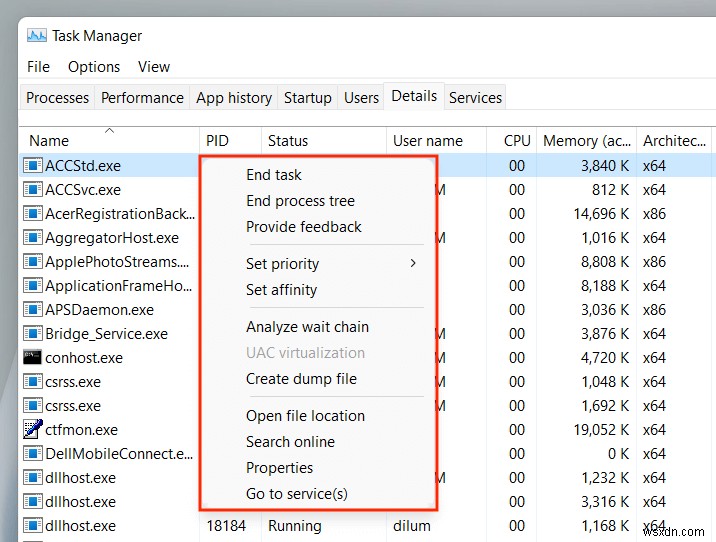The height and width of the screenshot is (542, 716).
Task: Click the ACCStd.exe process icon
Action: pos(32,166)
